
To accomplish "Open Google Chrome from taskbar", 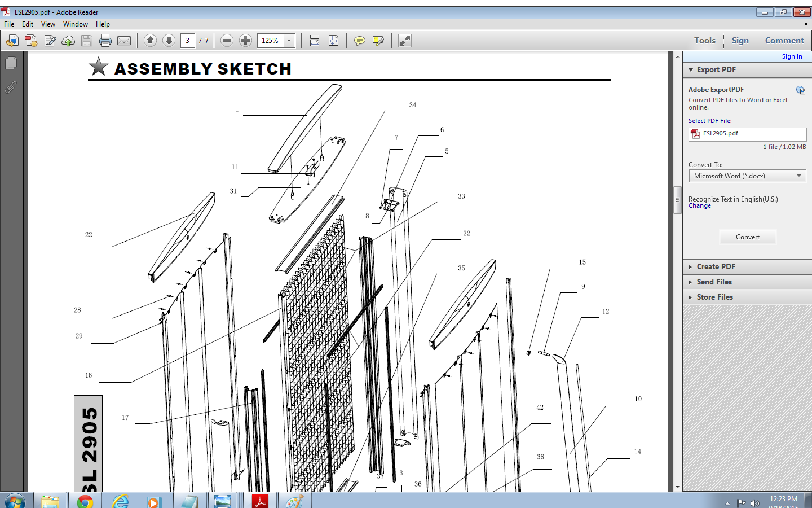I will tap(85, 501).
